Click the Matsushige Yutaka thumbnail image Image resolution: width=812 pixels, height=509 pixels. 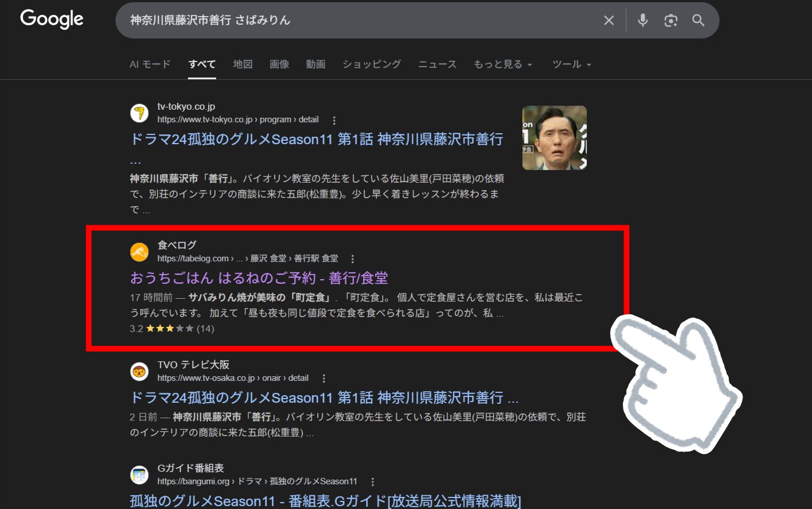[x=554, y=138]
